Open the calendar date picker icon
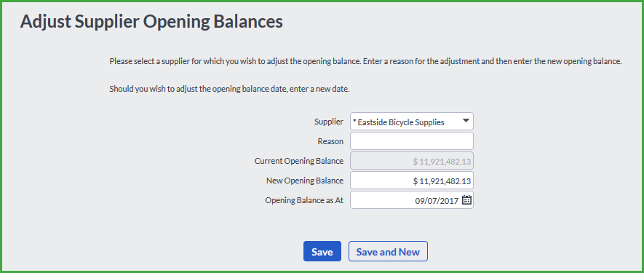The image size is (644, 273). [x=466, y=200]
